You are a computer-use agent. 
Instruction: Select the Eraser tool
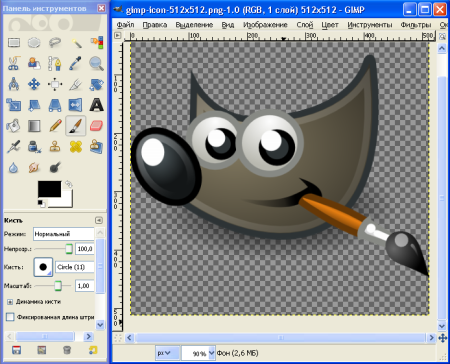coord(96,126)
